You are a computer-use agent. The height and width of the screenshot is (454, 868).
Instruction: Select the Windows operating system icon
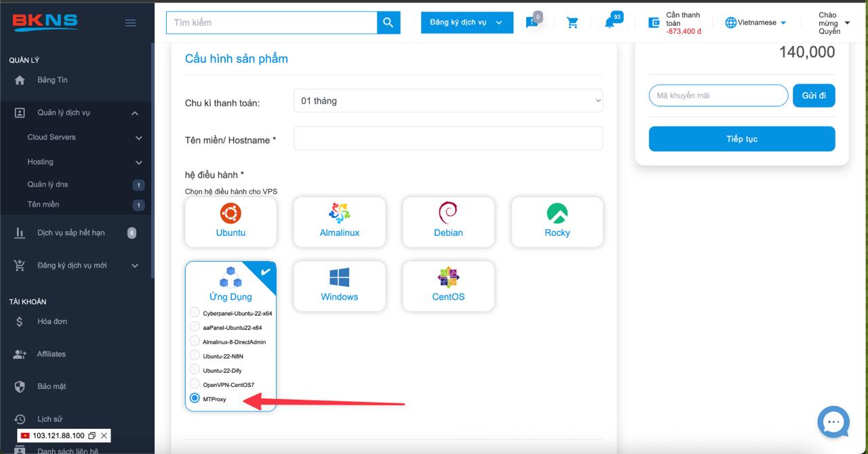pos(339,285)
